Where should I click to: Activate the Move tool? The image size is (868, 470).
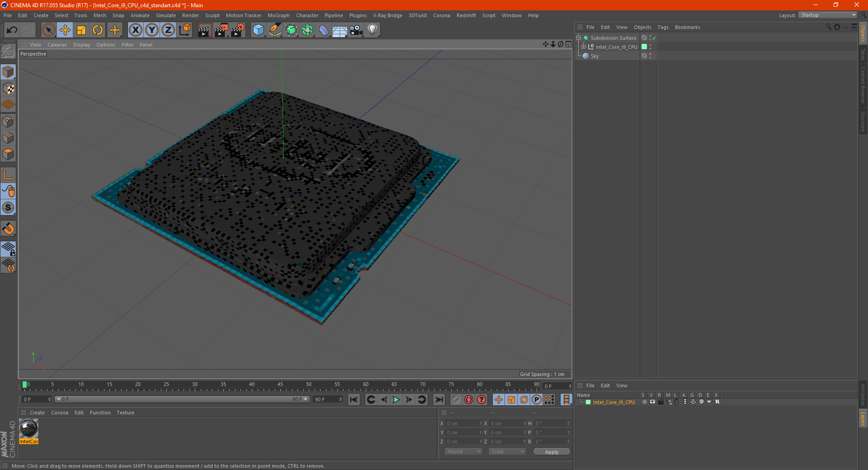tap(65, 30)
